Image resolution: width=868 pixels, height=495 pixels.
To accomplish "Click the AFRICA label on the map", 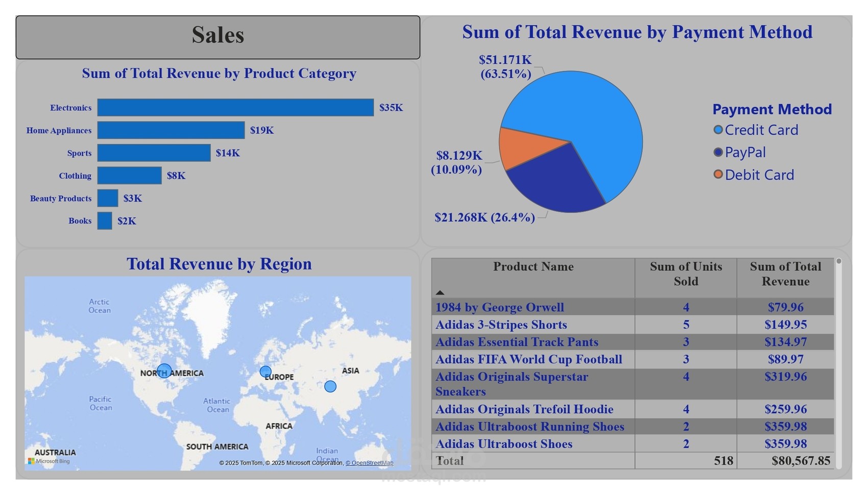I will tap(279, 426).
